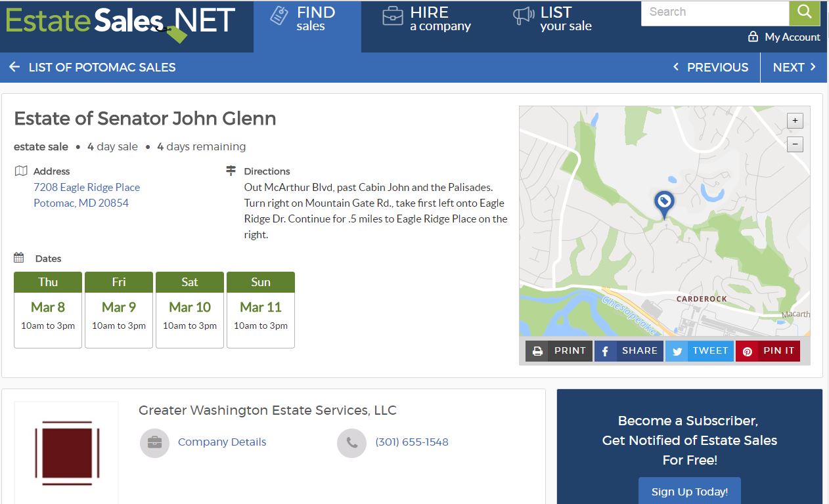Open the HIRE a company tab

coord(428,19)
